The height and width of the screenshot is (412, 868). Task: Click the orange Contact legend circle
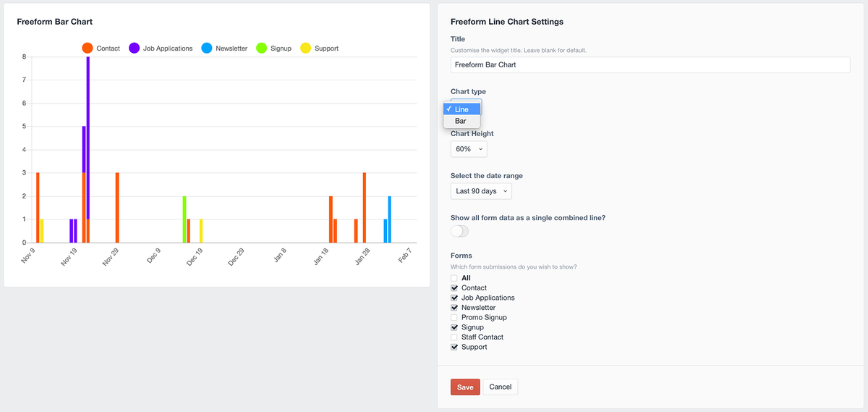pos(88,49)
